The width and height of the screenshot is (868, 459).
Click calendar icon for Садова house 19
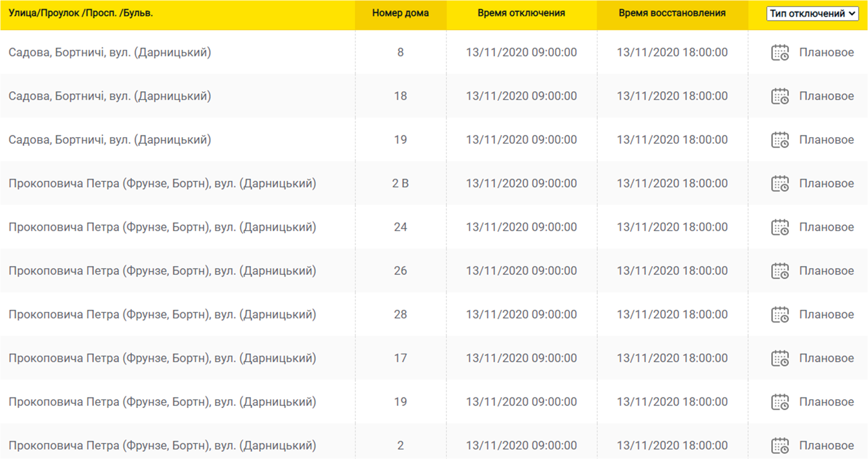coord(780,140)
